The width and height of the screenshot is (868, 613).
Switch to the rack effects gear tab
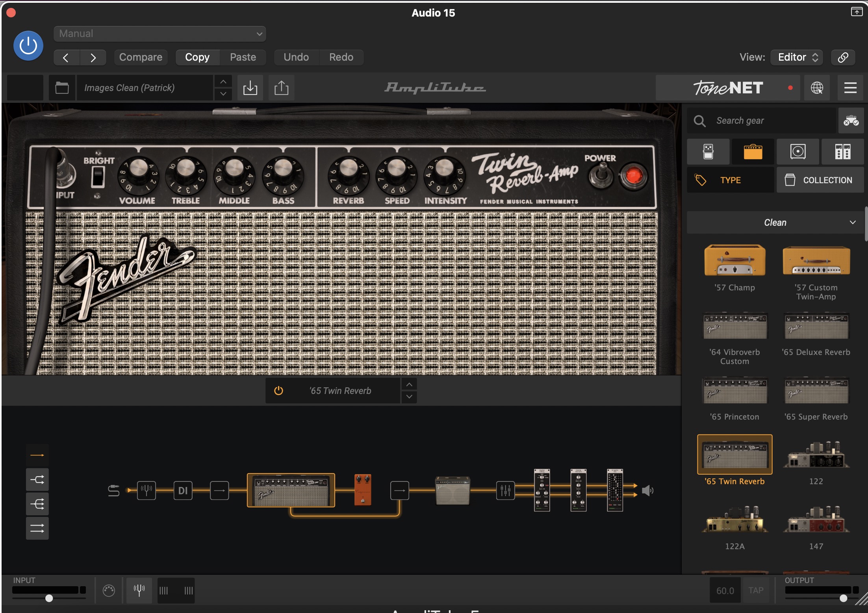pyautogui.click(x=843, y=152)
